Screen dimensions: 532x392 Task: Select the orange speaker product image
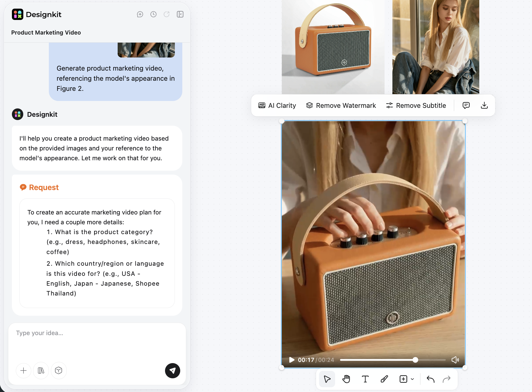(333, 47)
